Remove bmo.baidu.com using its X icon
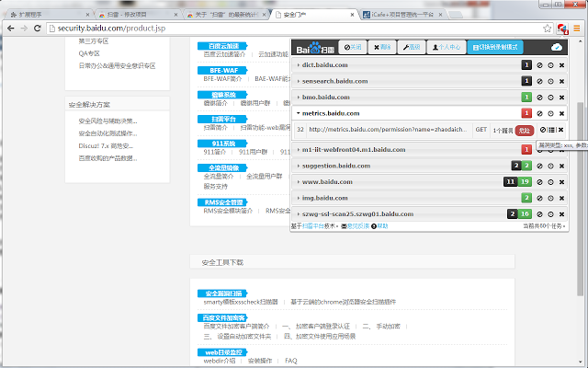 (561, 98)
